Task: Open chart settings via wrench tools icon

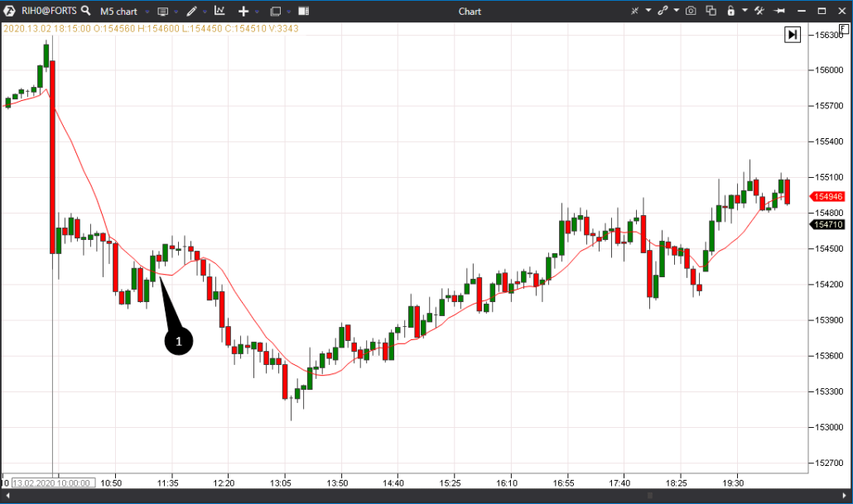Action: coord(759,11)
